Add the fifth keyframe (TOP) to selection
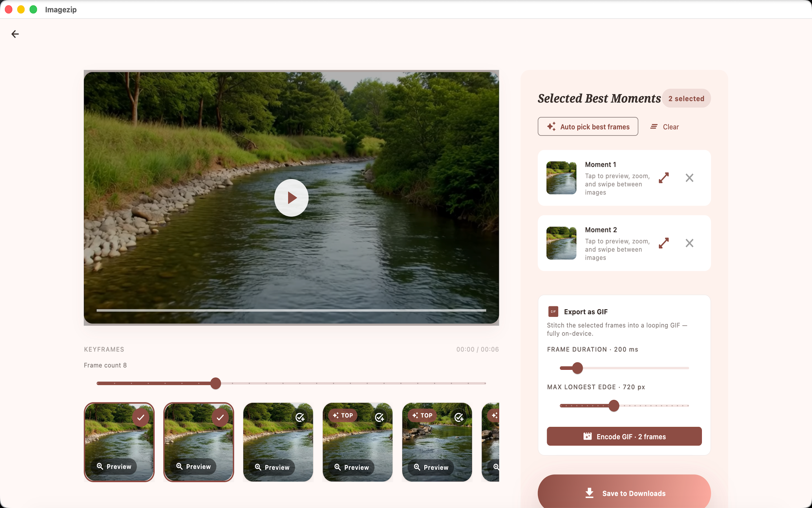 point(459,417)
